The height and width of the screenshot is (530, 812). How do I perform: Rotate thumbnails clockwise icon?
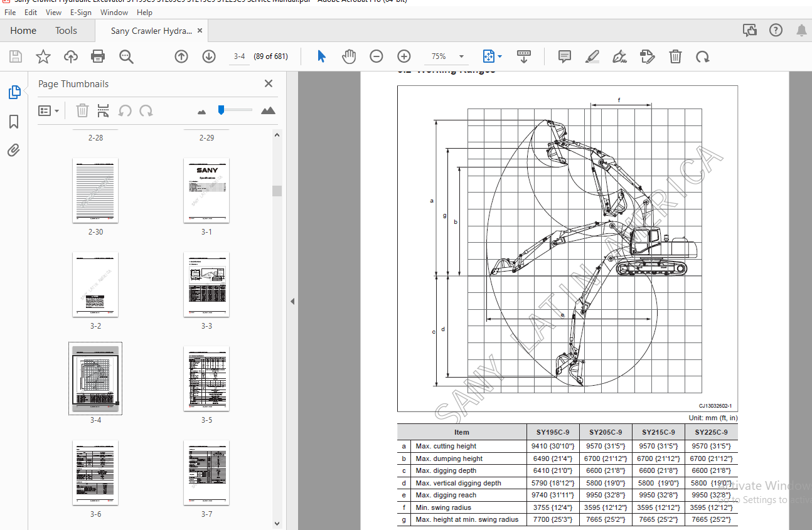[x=146, y=111]
